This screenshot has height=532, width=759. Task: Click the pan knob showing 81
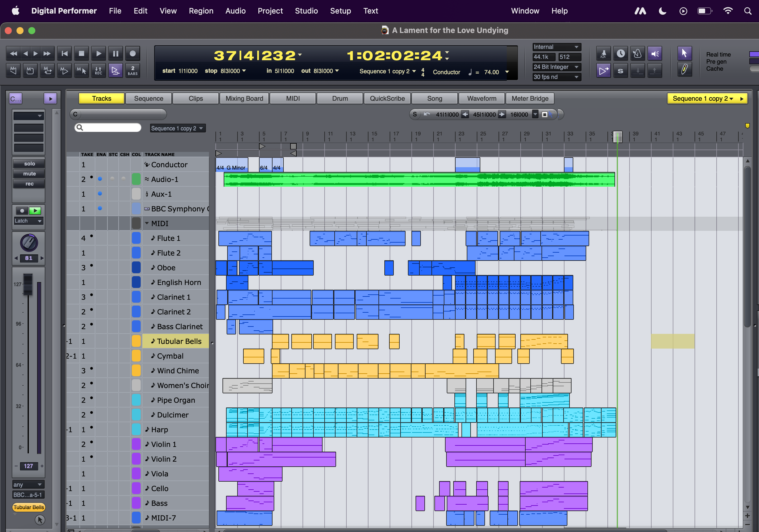tap(29, 243)
